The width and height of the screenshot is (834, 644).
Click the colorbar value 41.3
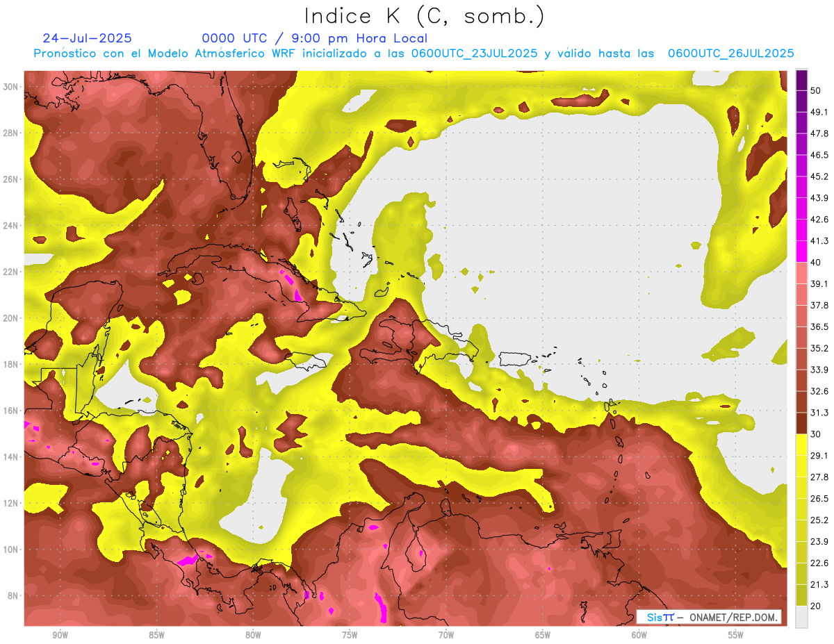(819, 241)
